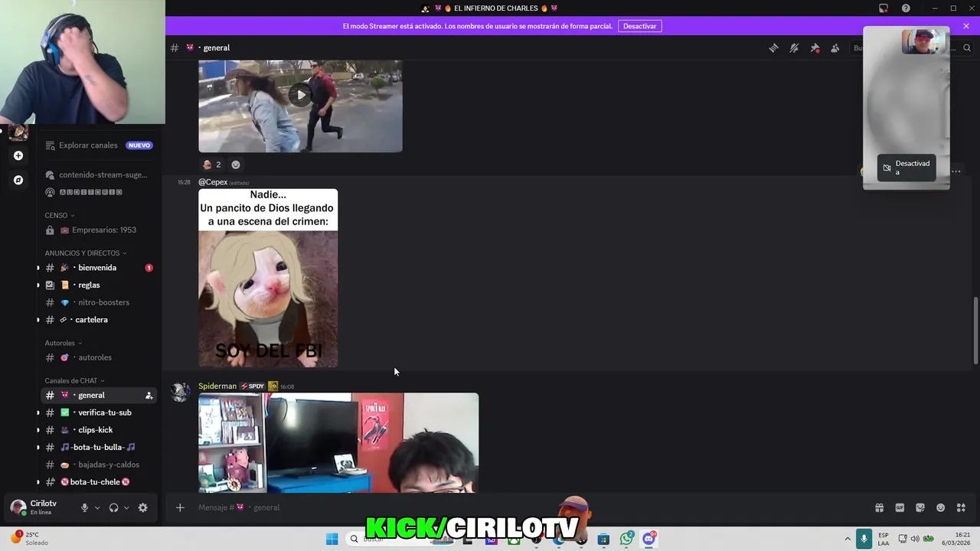The image size is (980, 551).
Task: Dismiss the streamer mode banner
Action: pyautogui.click(x=966, y=26)
